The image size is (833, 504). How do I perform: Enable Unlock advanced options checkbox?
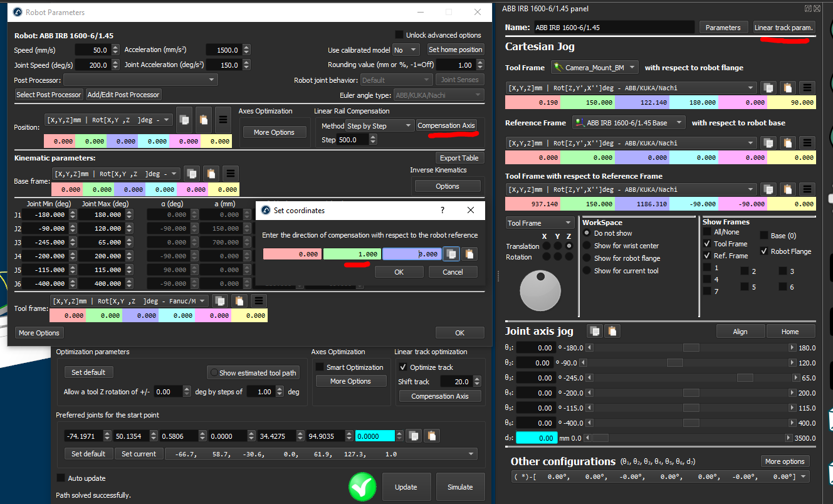[x=399, y=35]
